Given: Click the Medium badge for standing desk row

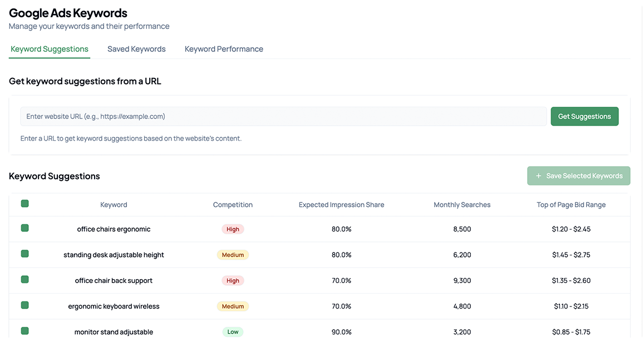Looking at the screenshot, I should (233, 255).
